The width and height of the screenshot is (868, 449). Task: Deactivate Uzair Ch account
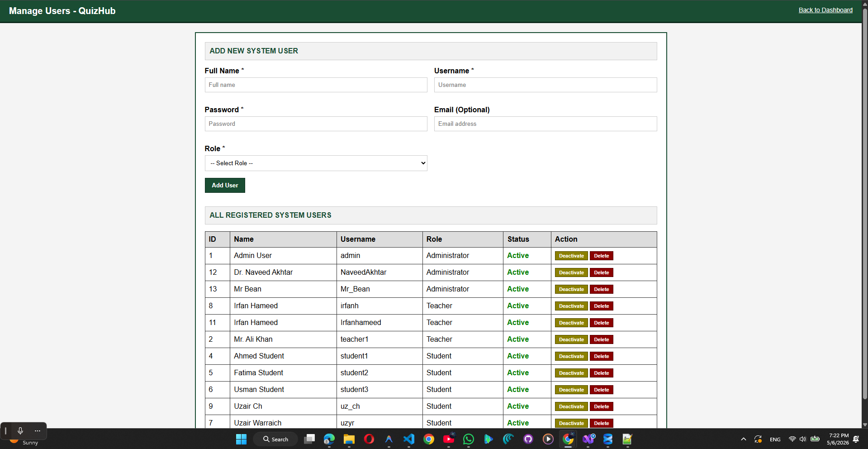571,406
